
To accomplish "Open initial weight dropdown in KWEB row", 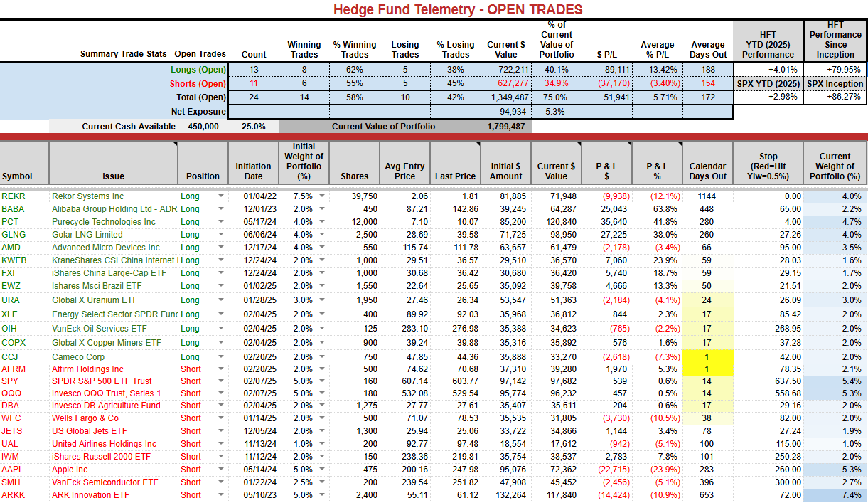I will (323, 261).
